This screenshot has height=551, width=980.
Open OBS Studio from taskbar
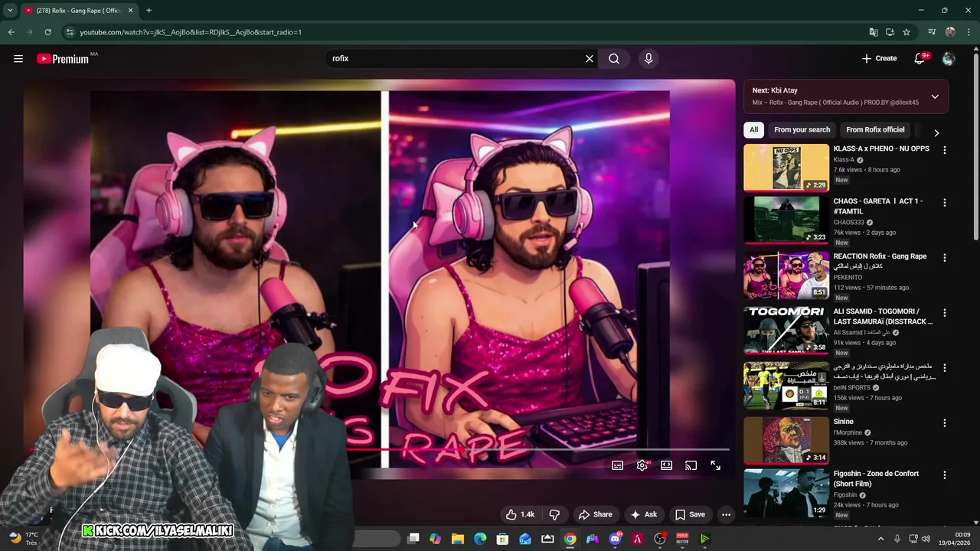660,539
